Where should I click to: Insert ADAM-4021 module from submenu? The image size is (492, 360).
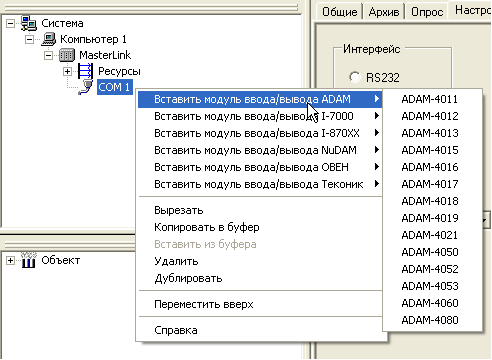point(433,235)
